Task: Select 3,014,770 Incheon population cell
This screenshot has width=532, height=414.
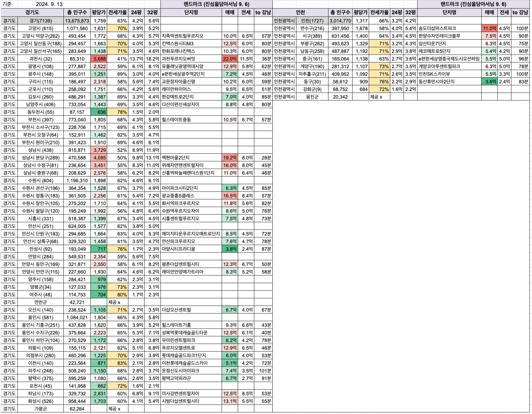Action: click(341, 21)
